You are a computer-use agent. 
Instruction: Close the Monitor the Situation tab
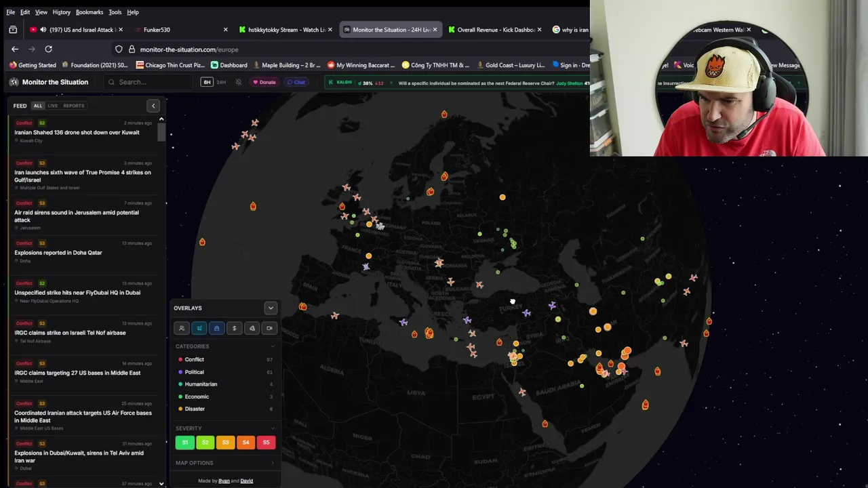pos(435,30)
